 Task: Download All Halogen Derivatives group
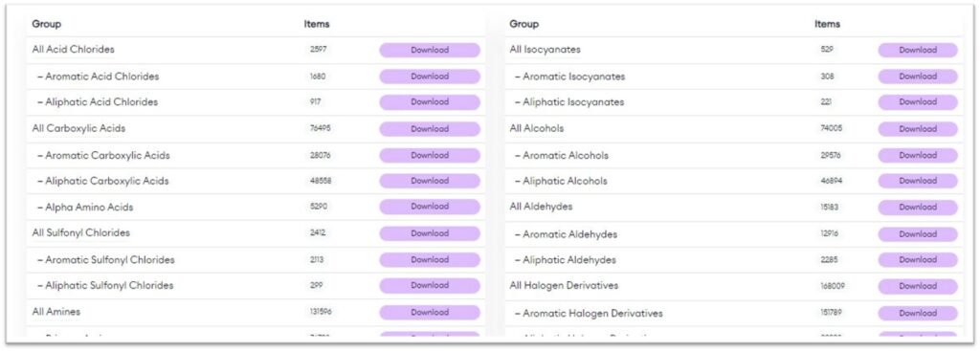(918, 285)
